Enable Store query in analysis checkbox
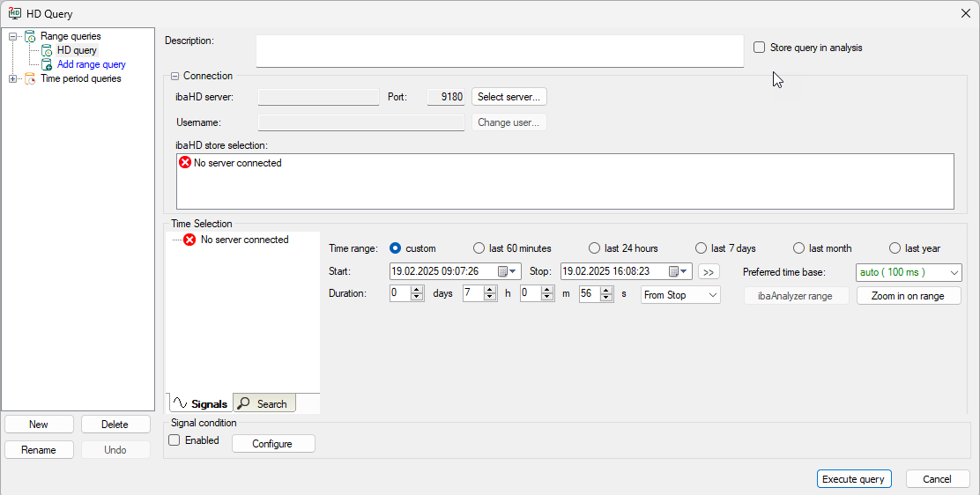This screenshot has height=495, width=980. (x=759, y=48)
